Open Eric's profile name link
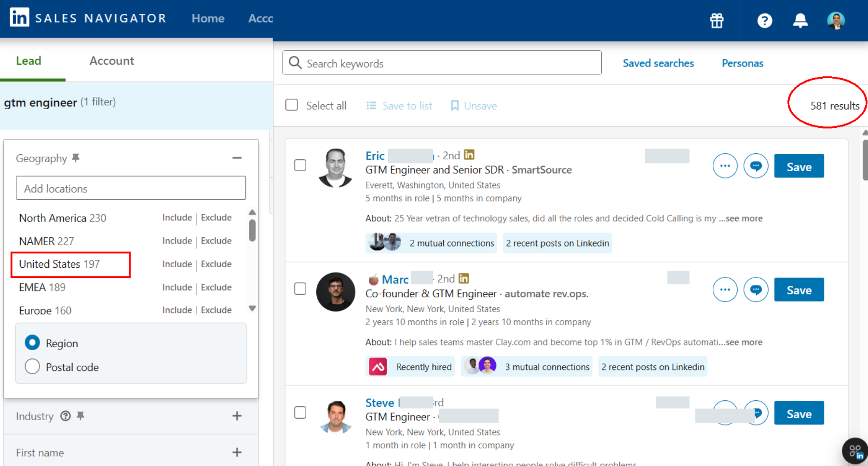Image resolution: width=868 pixels, height=466 pixels. coord(375,156)
